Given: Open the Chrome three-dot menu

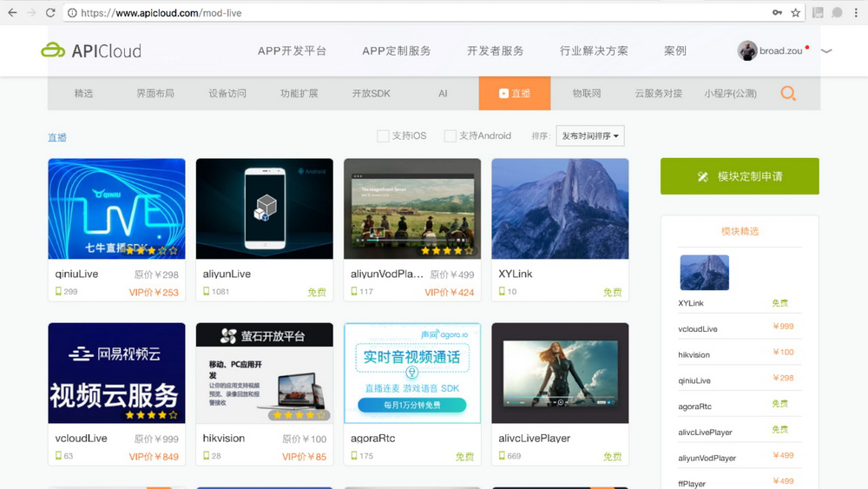Looking at the screenshot, I should coord(856,13).
